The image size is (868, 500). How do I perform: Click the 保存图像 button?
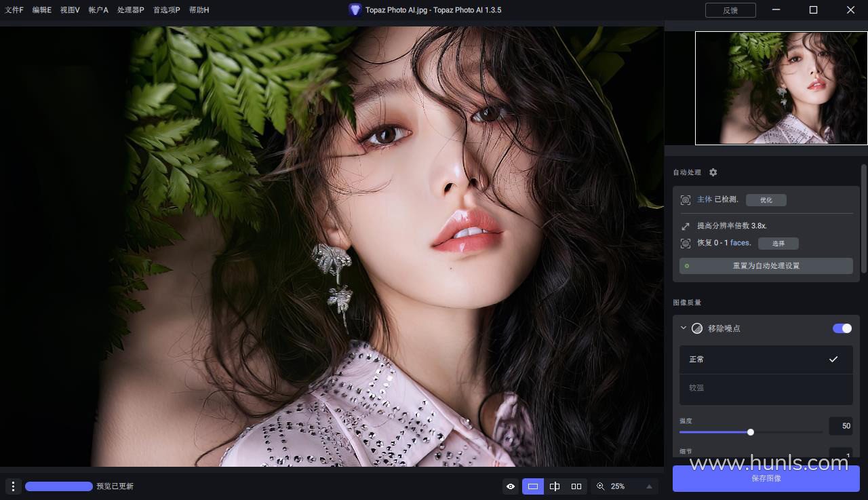(x=766, y=478)
